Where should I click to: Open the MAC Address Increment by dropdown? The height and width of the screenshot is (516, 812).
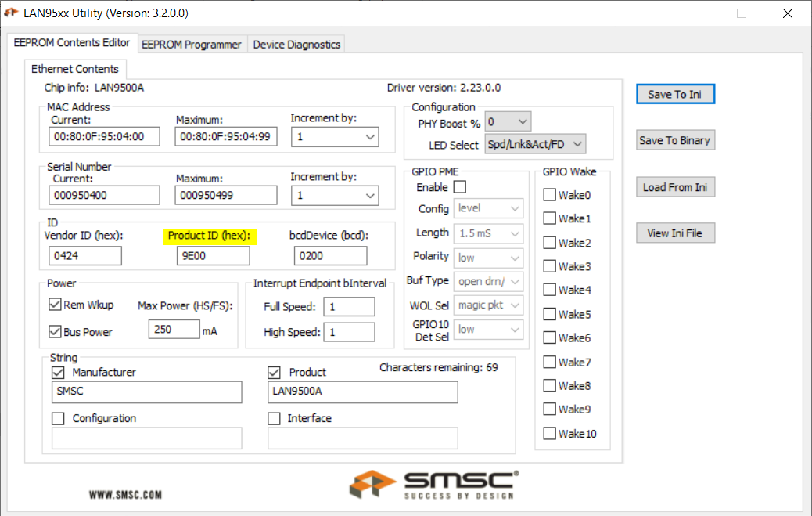tap(335, 137)
